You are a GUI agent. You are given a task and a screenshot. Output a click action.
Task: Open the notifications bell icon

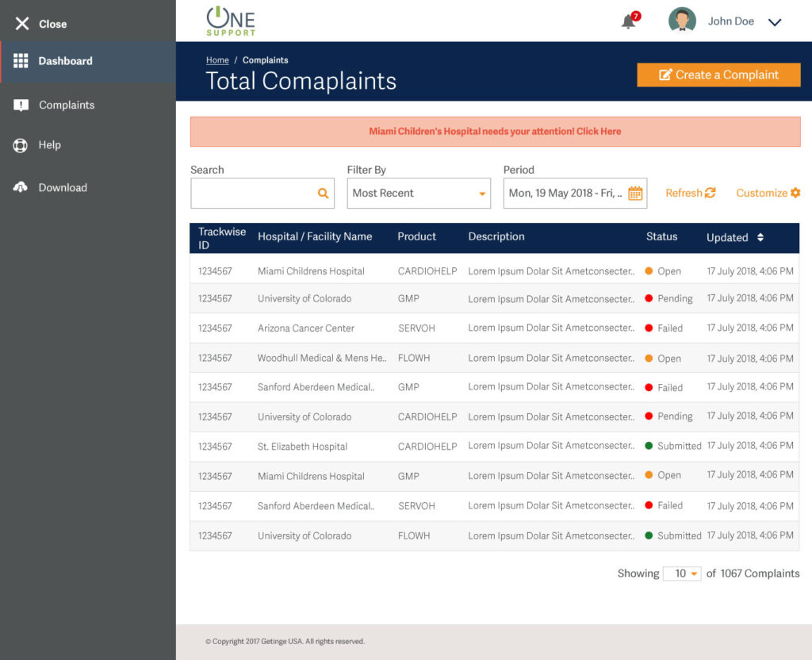click(x=629, y=21)
